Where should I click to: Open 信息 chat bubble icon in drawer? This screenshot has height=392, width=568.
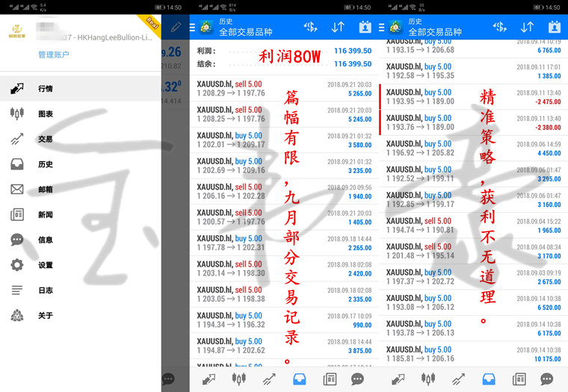(17, 240)
